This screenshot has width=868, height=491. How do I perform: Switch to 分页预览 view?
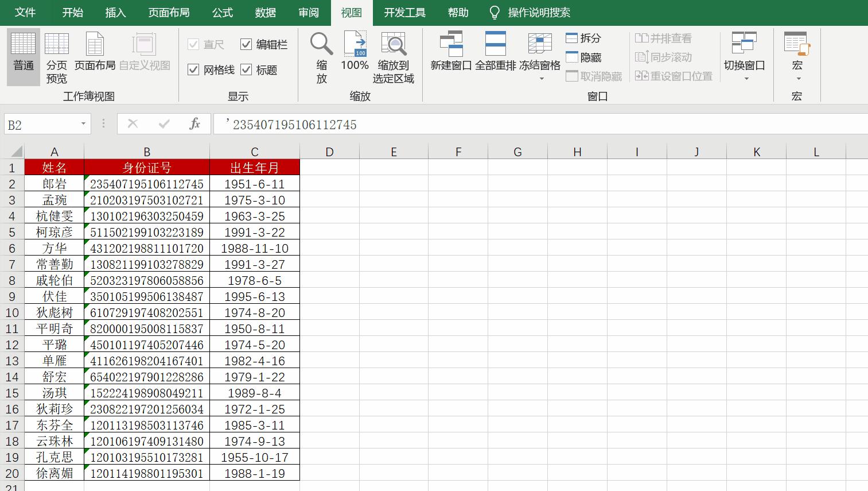56,57
